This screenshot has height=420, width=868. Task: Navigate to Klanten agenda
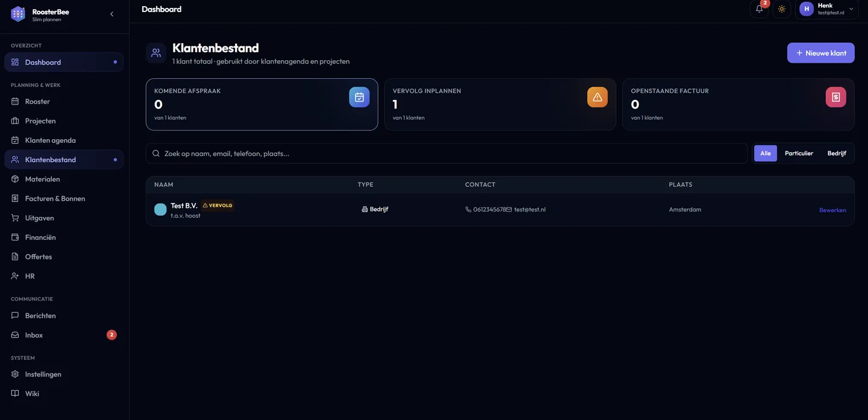pyautogui.click(x=64, y=140)
